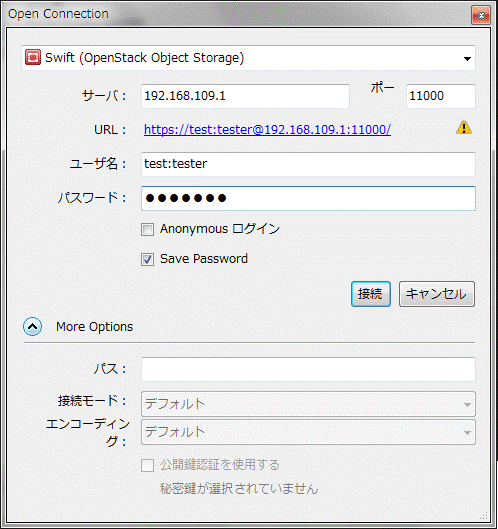Click the empty パス field

308,369
